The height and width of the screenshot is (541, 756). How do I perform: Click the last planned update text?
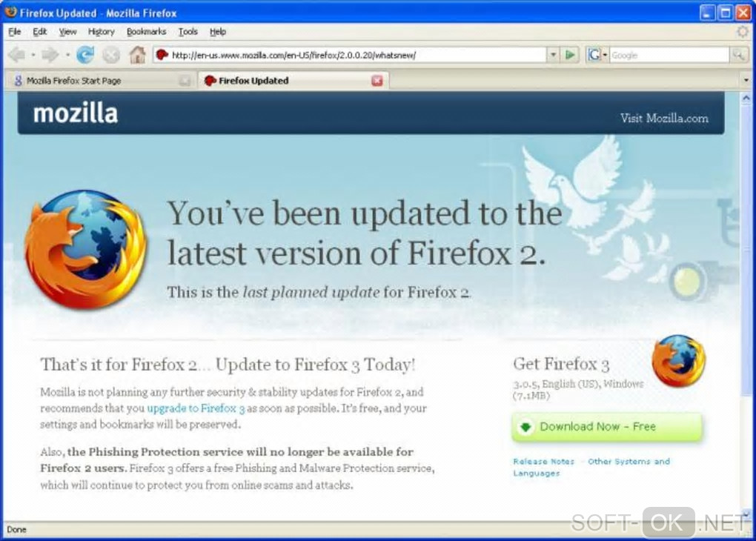[311, 292]
